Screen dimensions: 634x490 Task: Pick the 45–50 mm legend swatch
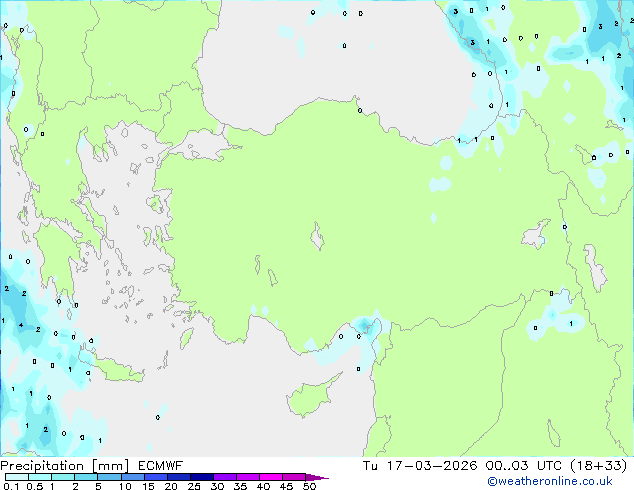coord(294,477)
